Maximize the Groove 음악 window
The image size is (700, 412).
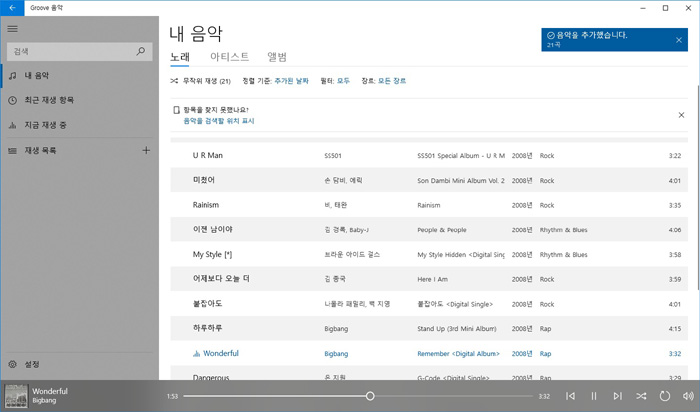tap(665, 8)
